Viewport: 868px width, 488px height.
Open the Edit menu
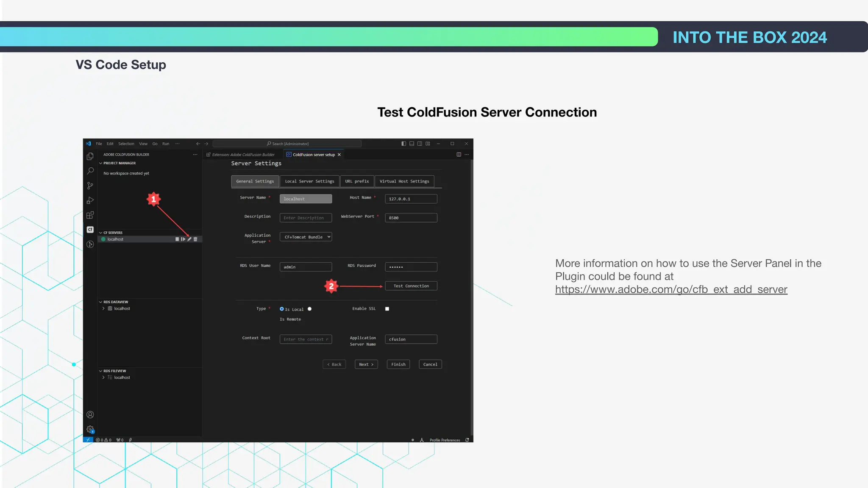[x=110, y=144]
